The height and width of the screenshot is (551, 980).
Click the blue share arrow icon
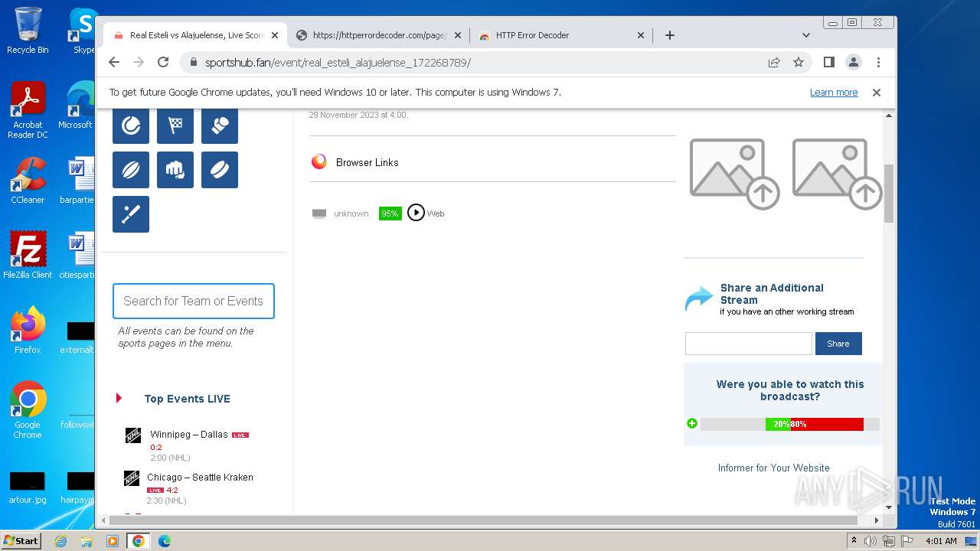698,298
